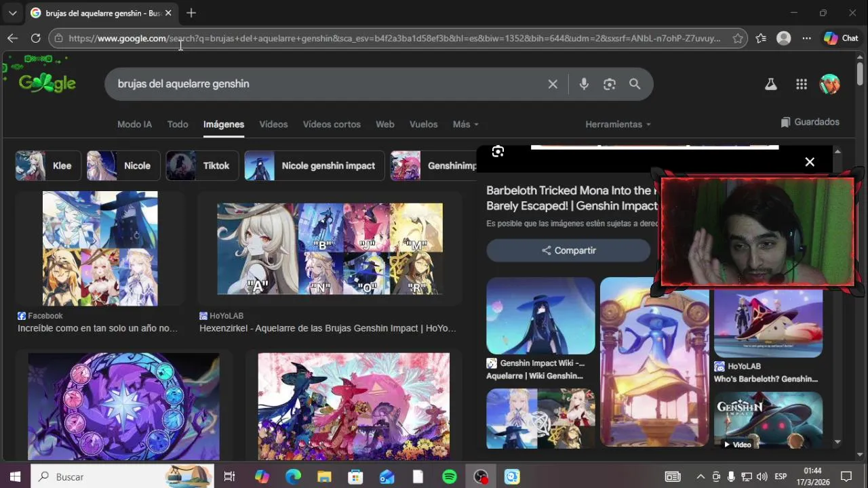Show hidden system tray icons

701,477
